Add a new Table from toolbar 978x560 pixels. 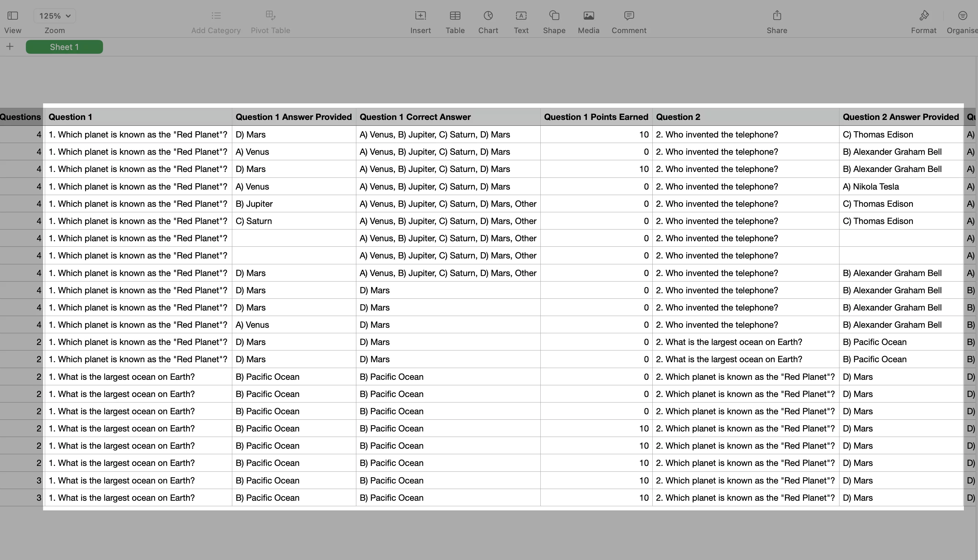(x=455, y=16)
